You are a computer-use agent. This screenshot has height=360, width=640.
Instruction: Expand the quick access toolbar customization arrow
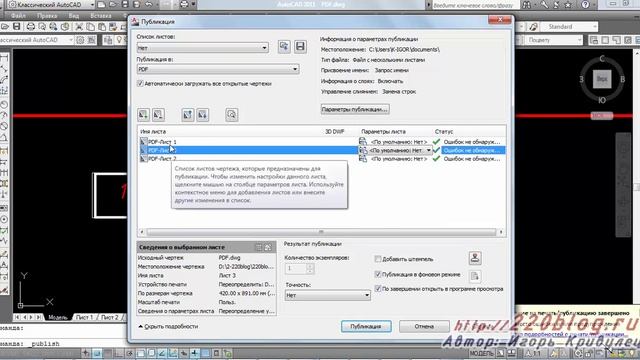(x=194, y=4)
